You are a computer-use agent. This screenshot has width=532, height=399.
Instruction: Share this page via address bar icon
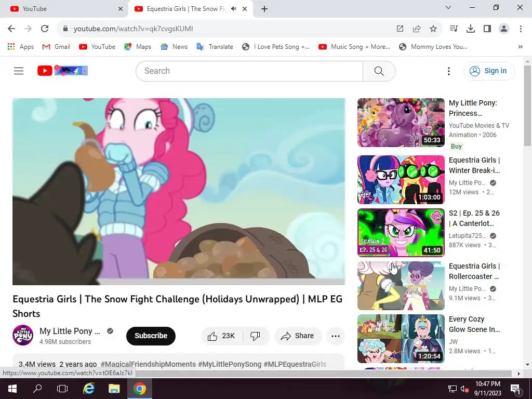tap(417, 29)
